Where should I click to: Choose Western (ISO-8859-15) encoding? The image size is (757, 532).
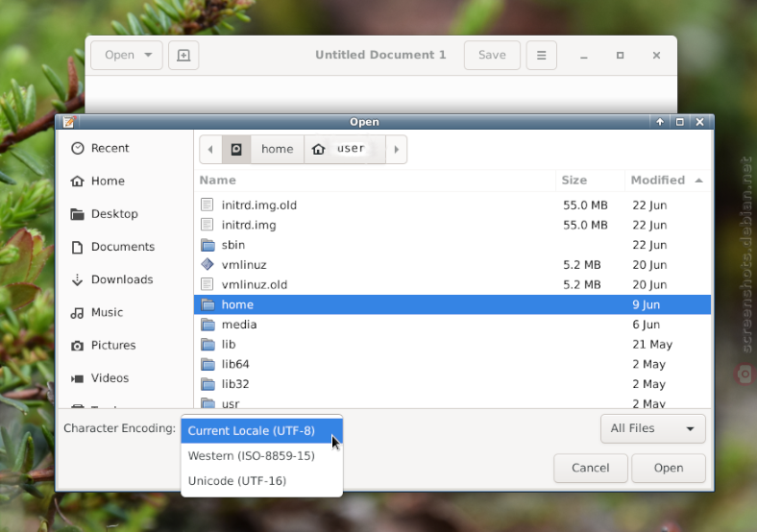(261, 456)
